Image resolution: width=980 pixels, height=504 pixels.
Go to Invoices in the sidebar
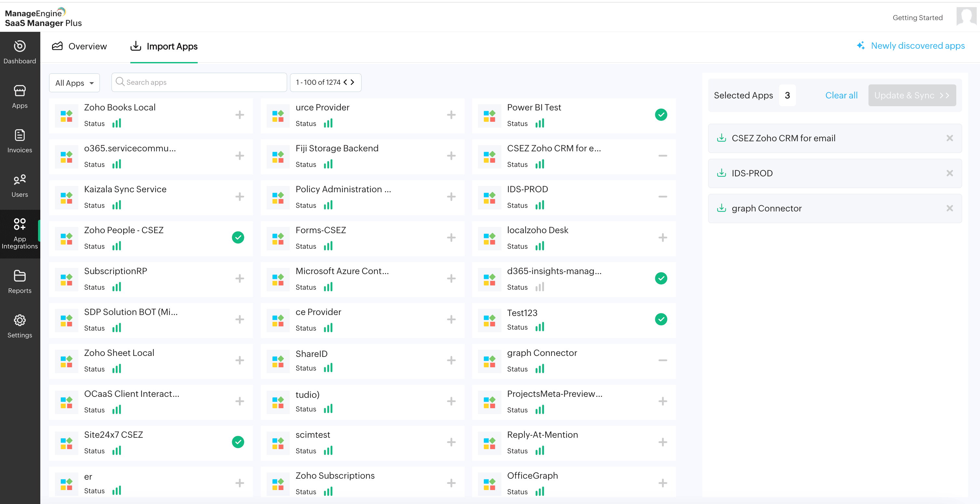[20, 141]
